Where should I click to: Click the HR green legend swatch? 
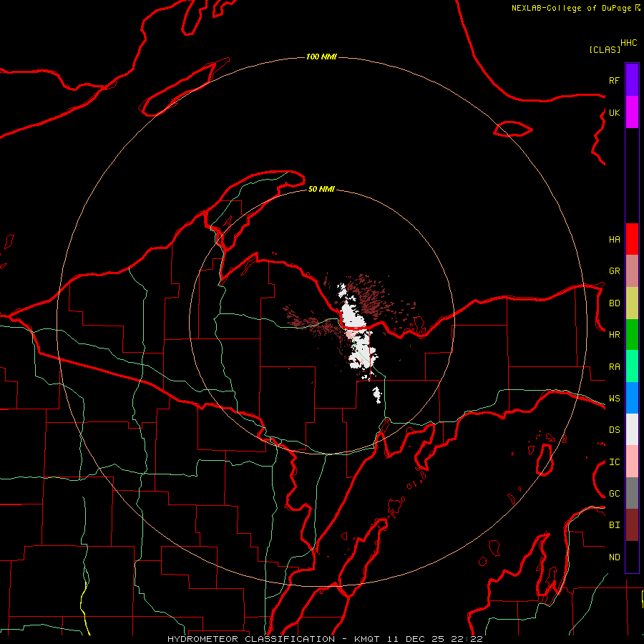click(632, 335)
